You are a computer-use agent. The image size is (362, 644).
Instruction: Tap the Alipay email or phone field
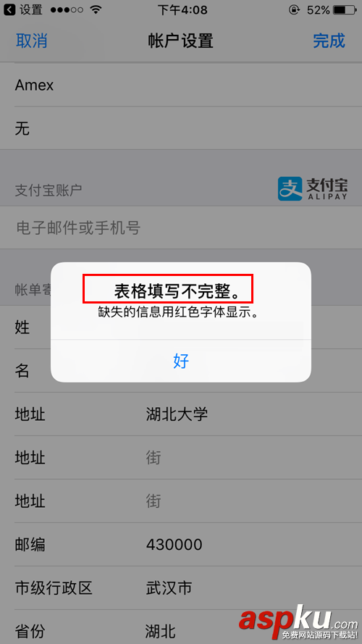181,227
